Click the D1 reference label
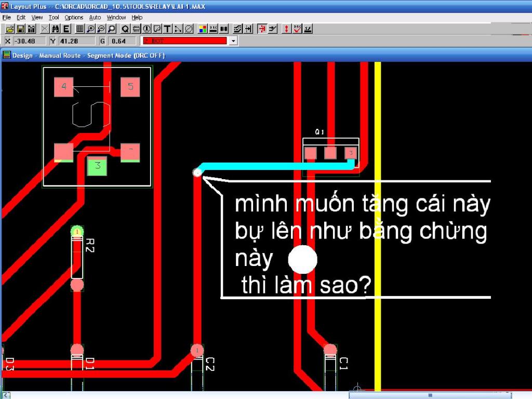The height and width of the screenshot is (399, 532). 89,363
